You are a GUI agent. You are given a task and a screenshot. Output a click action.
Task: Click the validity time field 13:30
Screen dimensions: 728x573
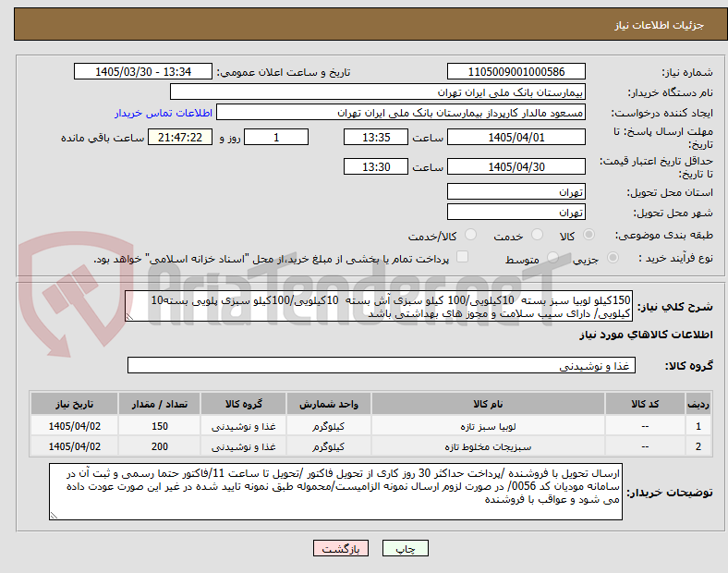coord(376,166)
